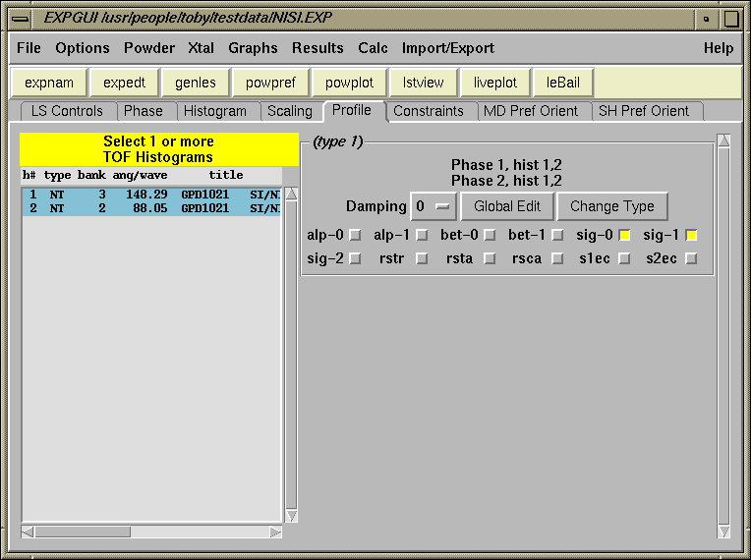The width and height of the screenshot is (751, 560).
Task: Uncheck the sig-1 refinement checkbox
Action: pyautogui.click(x=691, y=235)
